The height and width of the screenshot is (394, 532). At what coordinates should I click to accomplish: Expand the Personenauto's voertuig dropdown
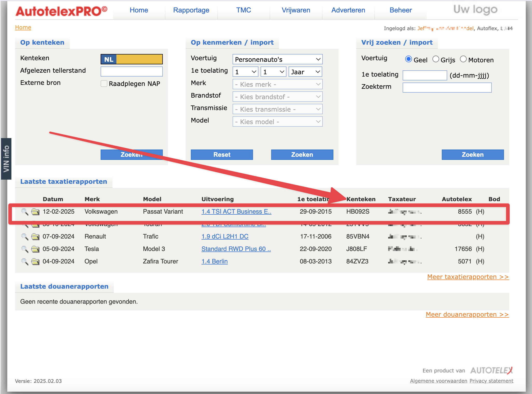tap(277, 59)
